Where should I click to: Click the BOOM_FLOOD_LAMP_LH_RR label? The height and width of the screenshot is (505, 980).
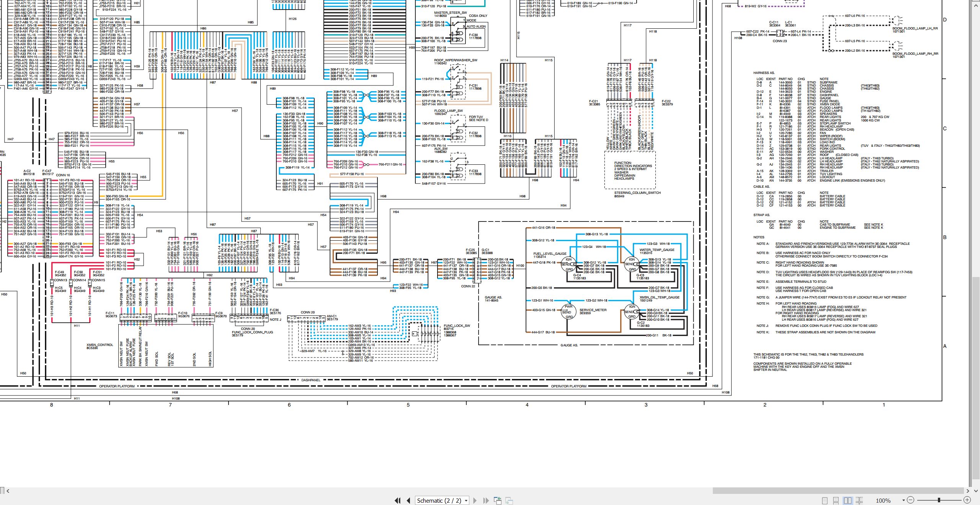pos(915,28)
